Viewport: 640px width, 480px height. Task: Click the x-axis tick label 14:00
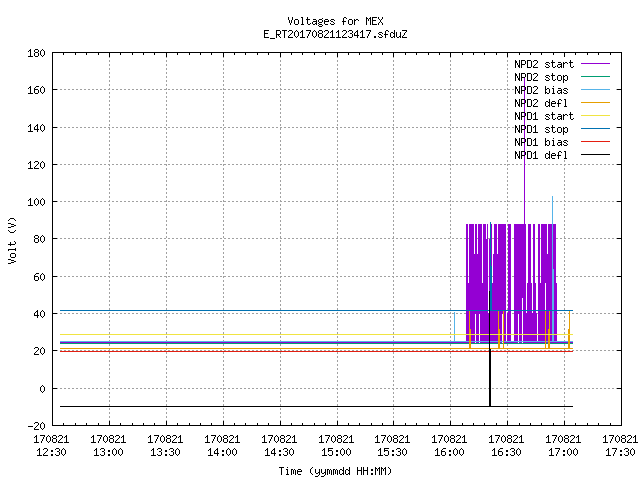pyautogui.click(x=222, y=452)
